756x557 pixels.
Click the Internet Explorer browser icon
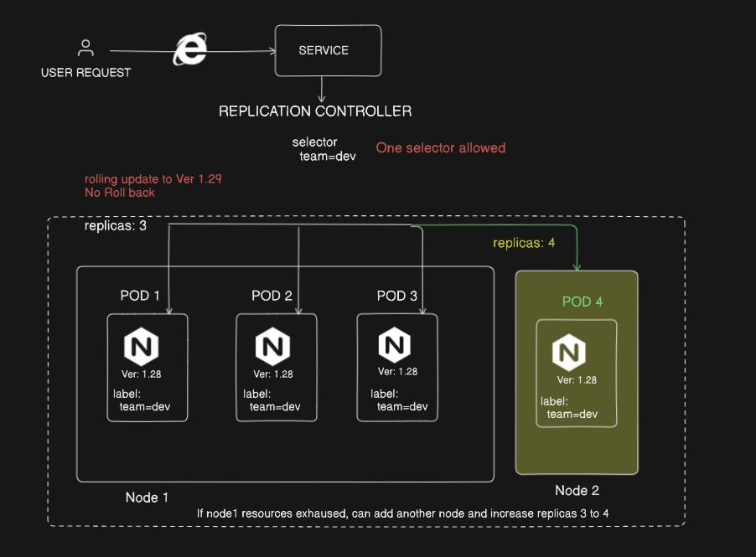coord(190,50)
